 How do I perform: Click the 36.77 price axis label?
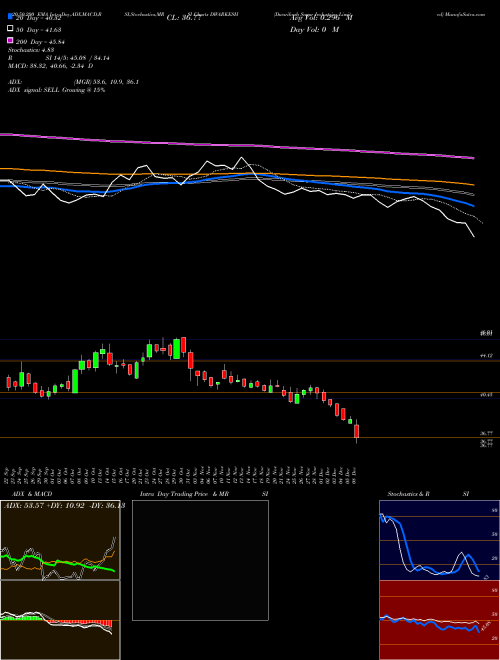click(x=487, y=433)
